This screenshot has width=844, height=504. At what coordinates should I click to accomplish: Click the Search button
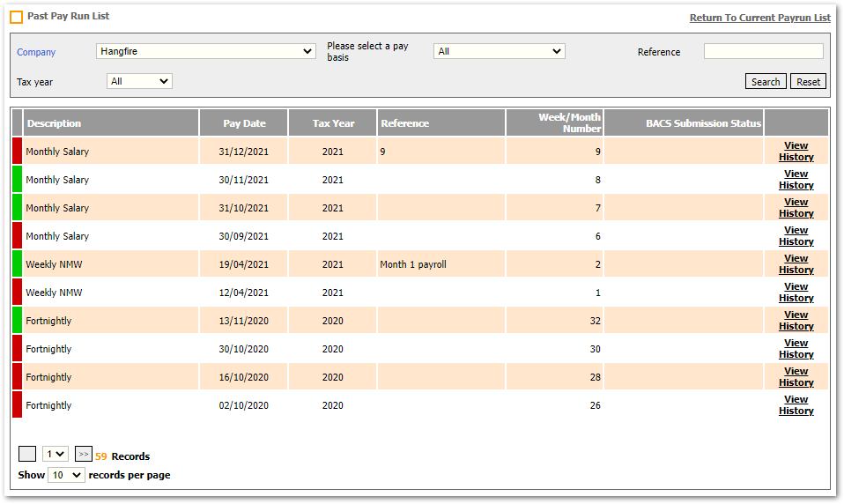click(765, 82)
